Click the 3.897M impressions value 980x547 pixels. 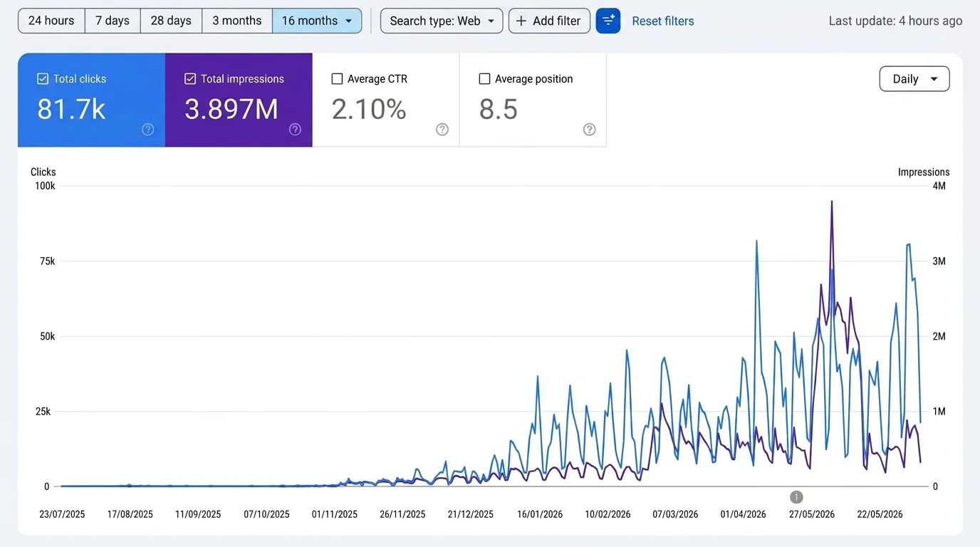231,109
